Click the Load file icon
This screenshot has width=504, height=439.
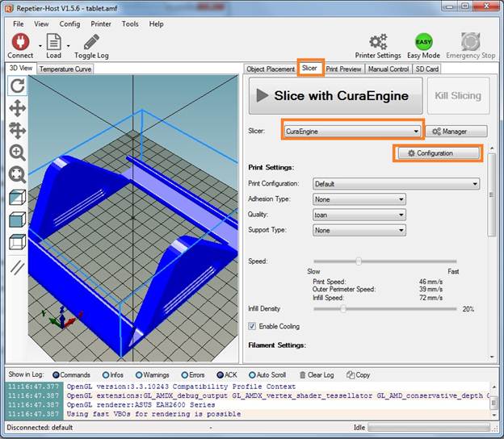coord(53,42)
